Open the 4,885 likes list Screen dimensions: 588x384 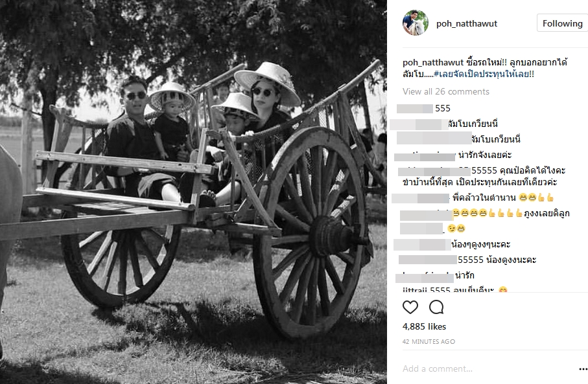point(424,326)
